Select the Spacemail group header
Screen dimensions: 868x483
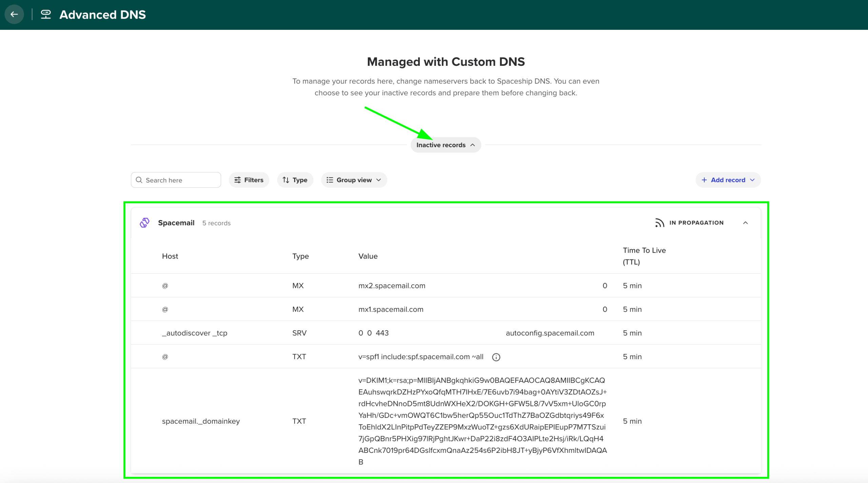click(176, 223)
